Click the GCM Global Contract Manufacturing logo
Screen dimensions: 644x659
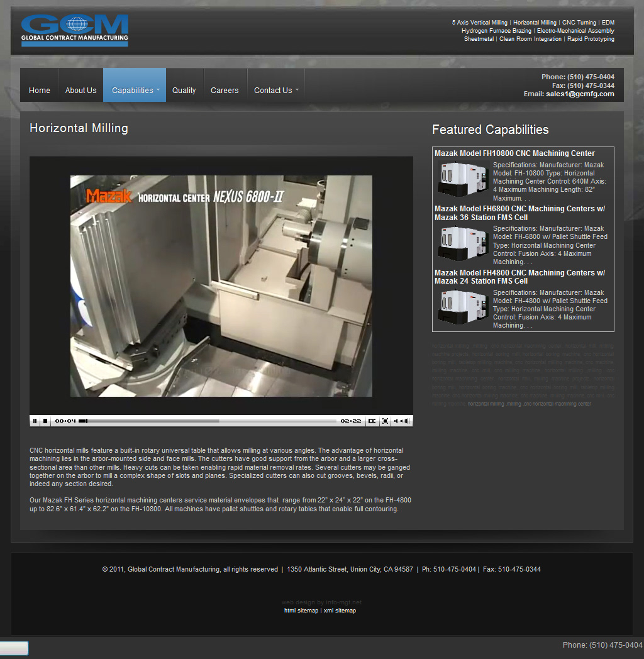[75, 30]
